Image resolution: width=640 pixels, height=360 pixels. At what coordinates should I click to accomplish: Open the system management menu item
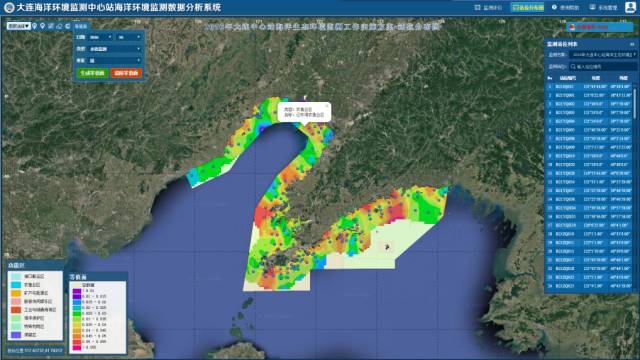(604, 7)
